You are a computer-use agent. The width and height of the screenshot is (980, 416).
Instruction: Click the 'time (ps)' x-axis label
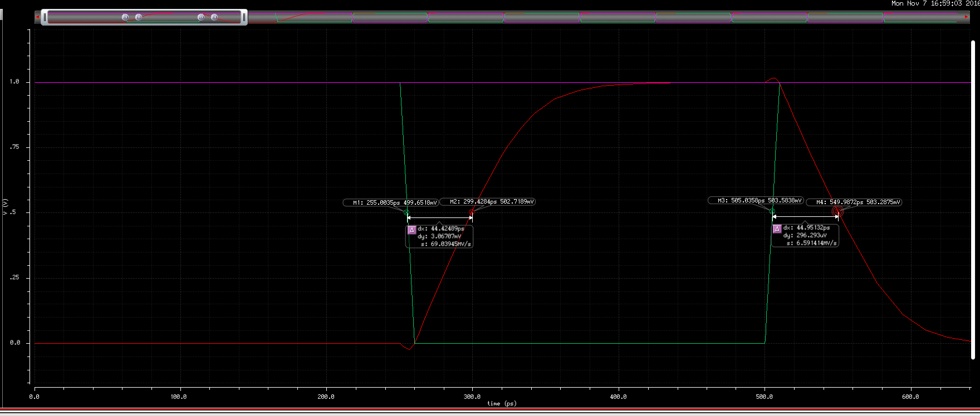pos(502,404)
